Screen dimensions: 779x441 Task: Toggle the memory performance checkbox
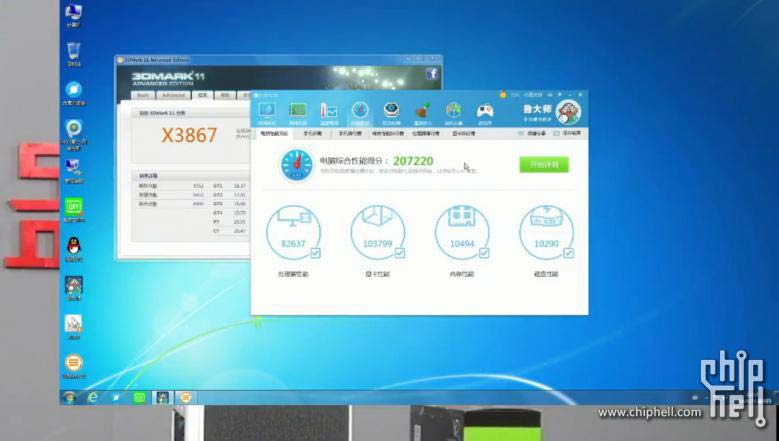click(483, 253)
